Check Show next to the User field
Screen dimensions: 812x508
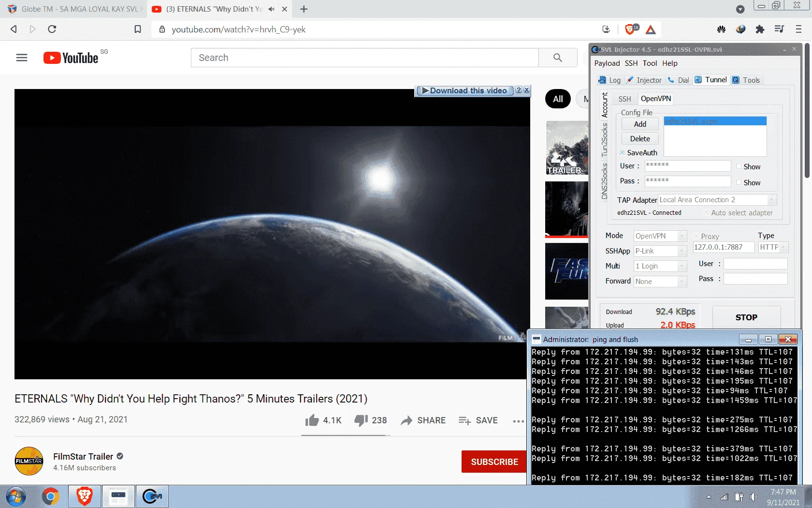739,166
